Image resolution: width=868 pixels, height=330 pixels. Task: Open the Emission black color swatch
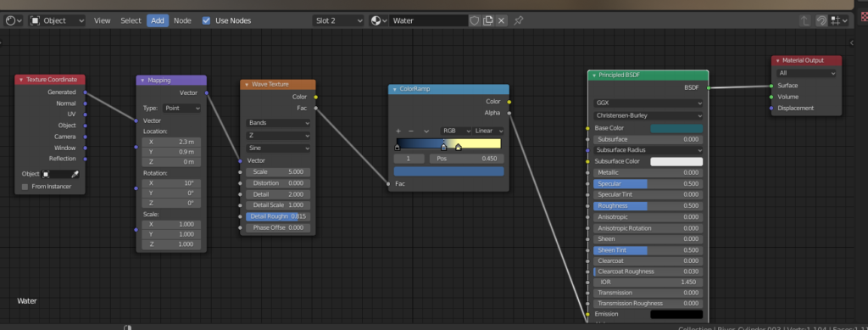tap(676, 315)
